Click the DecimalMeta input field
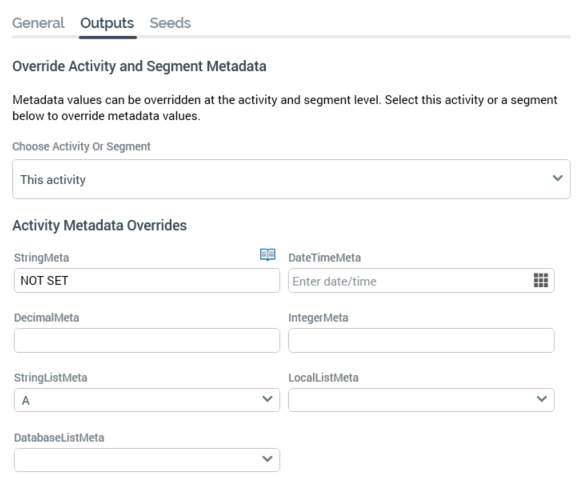This screenshot has width=580, height=486. tap(147, 340)
